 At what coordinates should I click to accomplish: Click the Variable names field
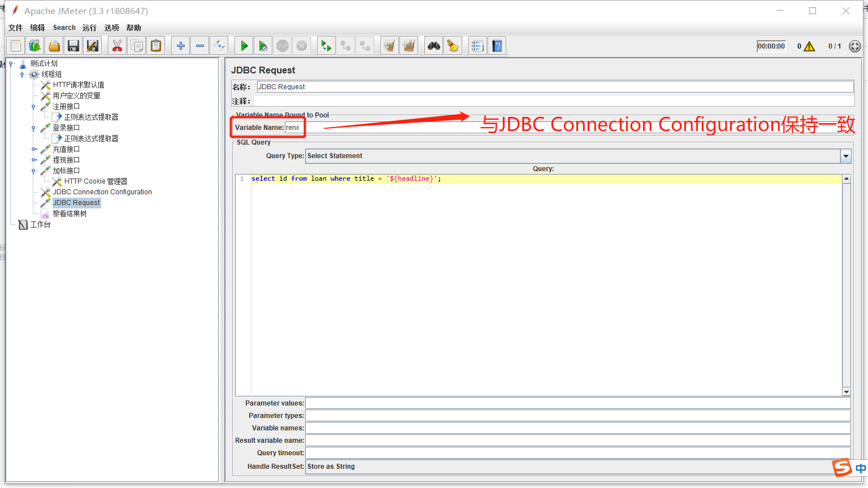(x=578, y=428)
